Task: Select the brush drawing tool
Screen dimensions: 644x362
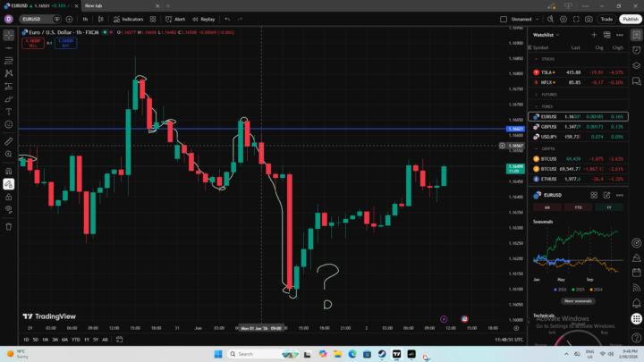Action: click(9, 99)
